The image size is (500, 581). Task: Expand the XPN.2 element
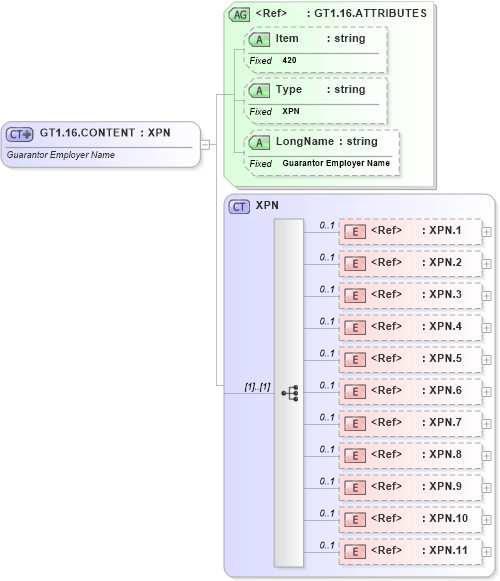click(486, 264)
